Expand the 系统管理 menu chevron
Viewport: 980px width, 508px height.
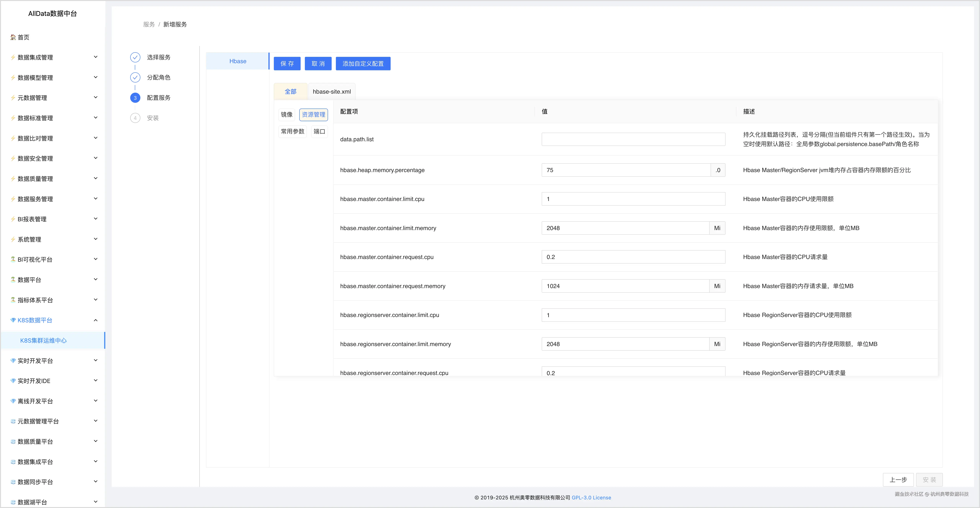pos(96,239)
